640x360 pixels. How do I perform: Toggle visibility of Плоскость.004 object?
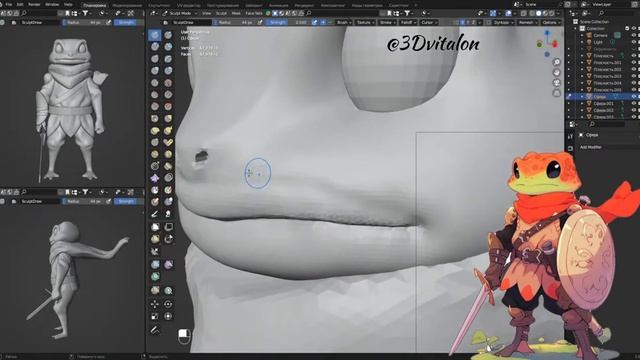click(634, 83)
